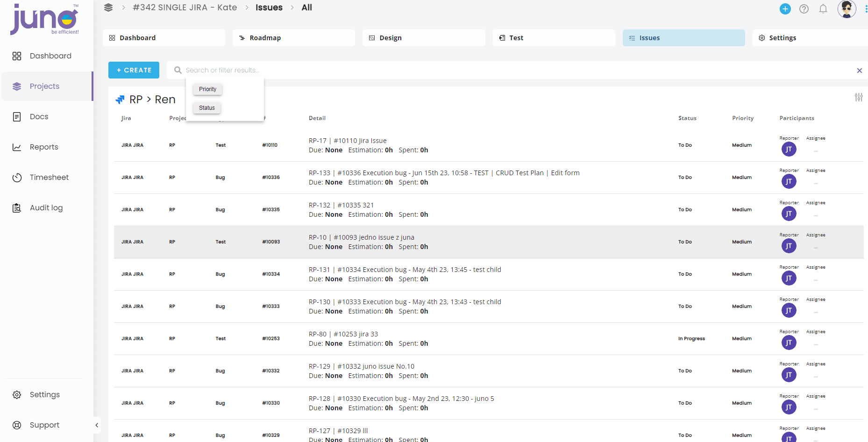Open column filter sliders icon
Image resolution: width=868 pixels, height=442 pixels.
click(859, 97)
